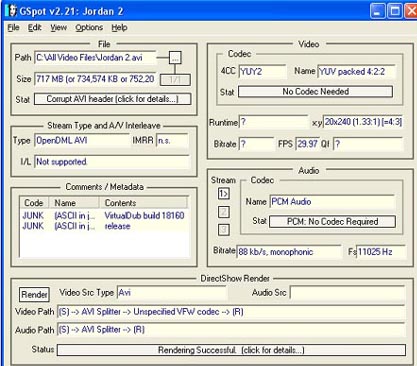Viewport: 417px width, 366px height.
Task: Select the 'release' metadata row
Action: point(104,226)
